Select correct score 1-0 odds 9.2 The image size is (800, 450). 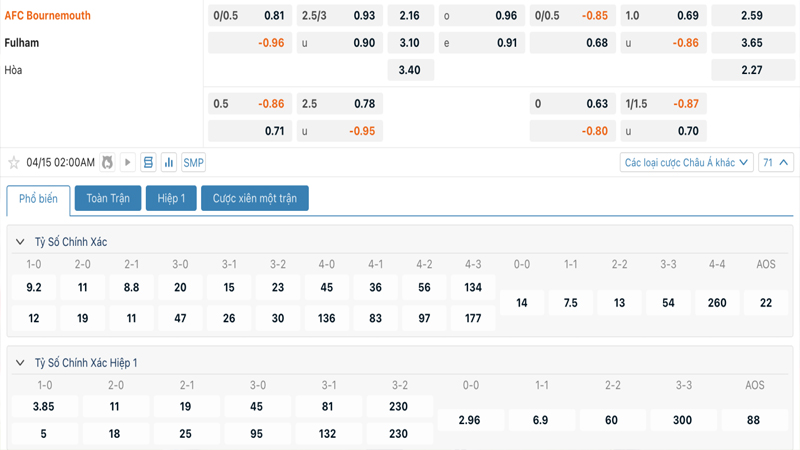click(x=34, y=287)
